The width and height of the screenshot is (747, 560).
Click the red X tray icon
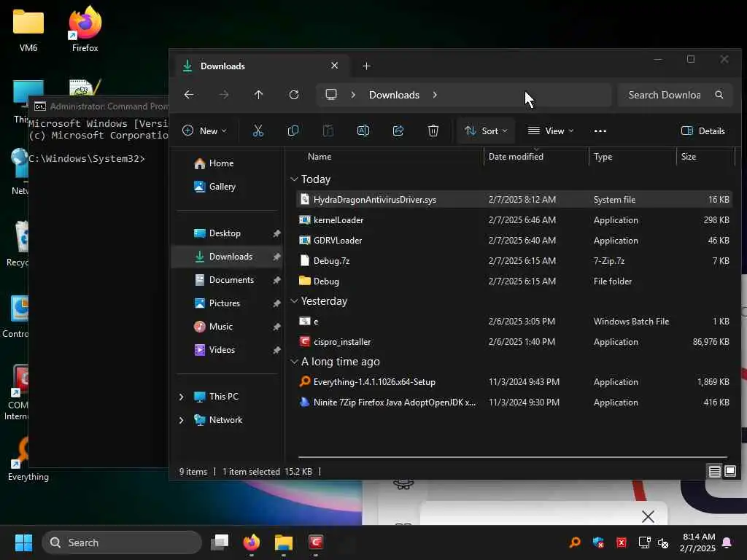622,542
